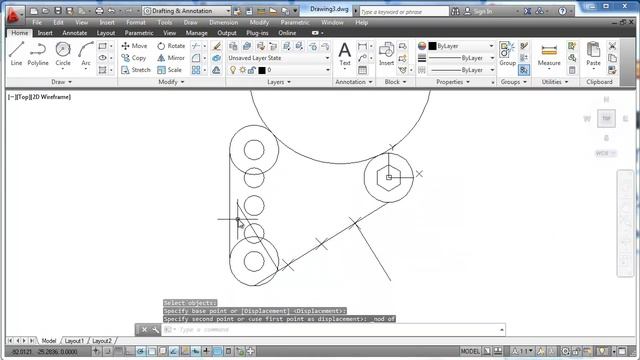Click the black object color swatch
Screen dimensions: 640x360
tap(432, 46)
